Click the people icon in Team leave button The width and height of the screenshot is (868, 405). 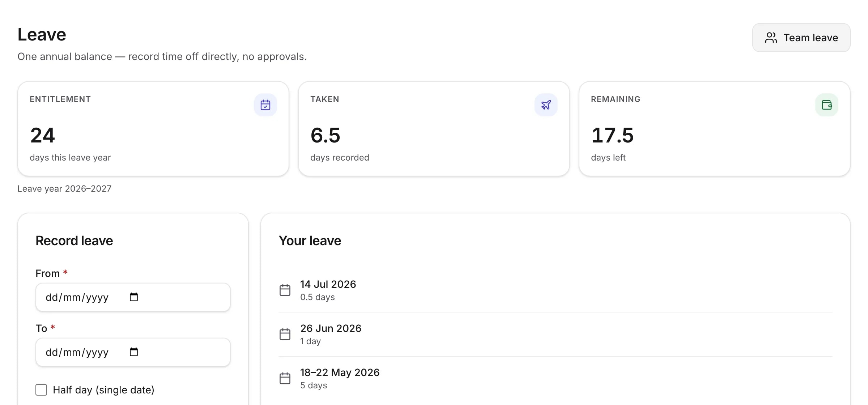click(x=771, y=38)
